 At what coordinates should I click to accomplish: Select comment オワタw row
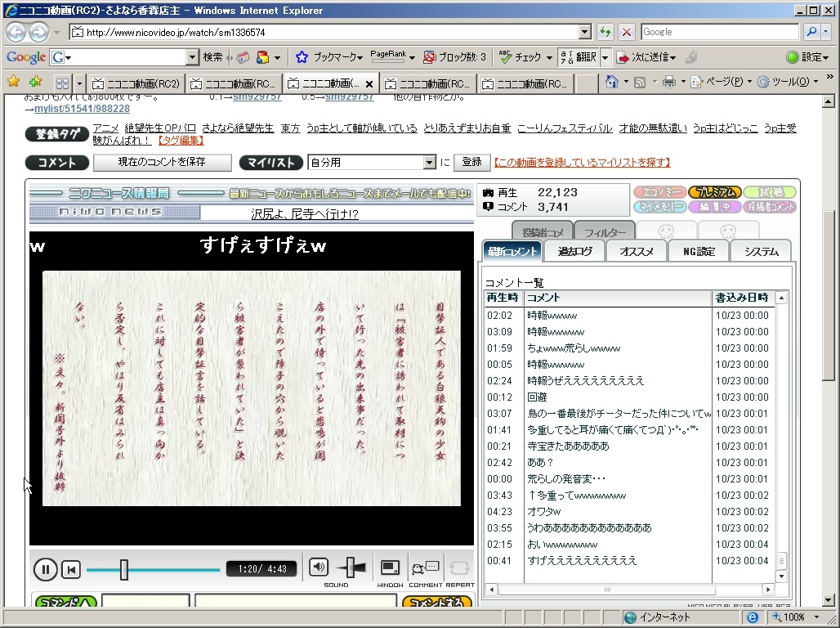click(x=629, y=512)
